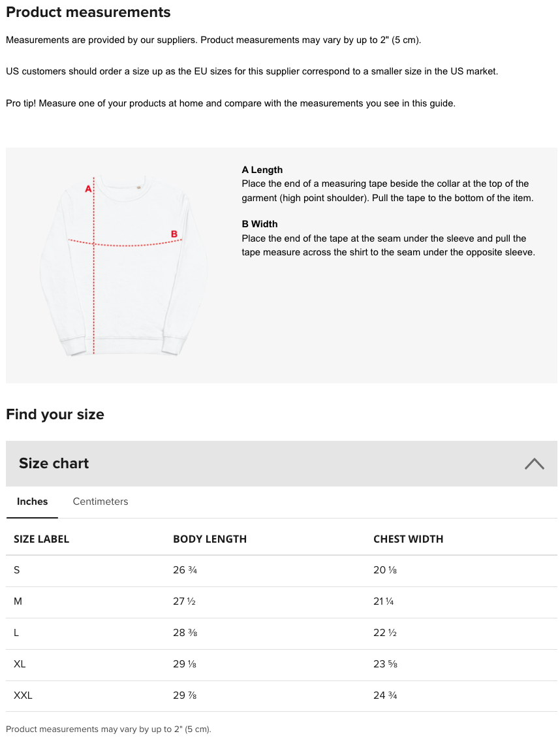Image resolution: width=560 pixels, height=751 pixels.
Task: Click the BODY LENGTH column header
Action: coord(210,539)
